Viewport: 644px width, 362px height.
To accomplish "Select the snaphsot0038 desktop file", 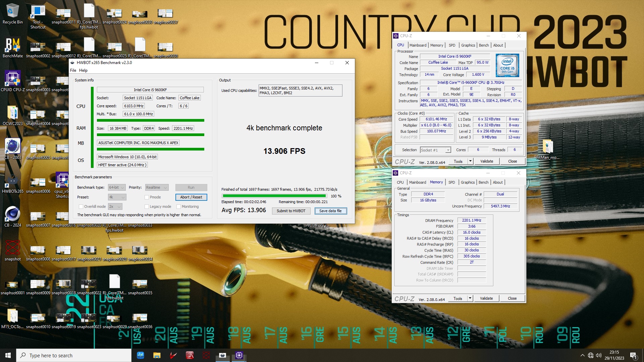I will point(165,50).
